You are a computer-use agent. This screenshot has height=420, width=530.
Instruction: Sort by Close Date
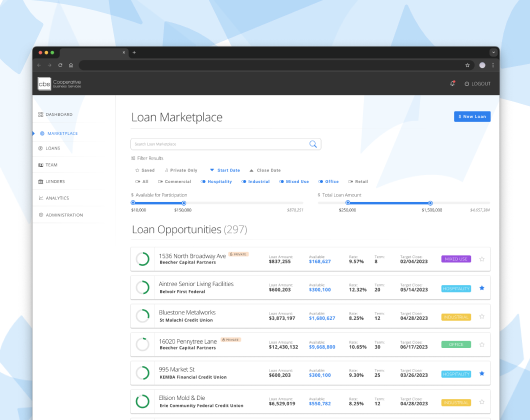pos(265,170)
